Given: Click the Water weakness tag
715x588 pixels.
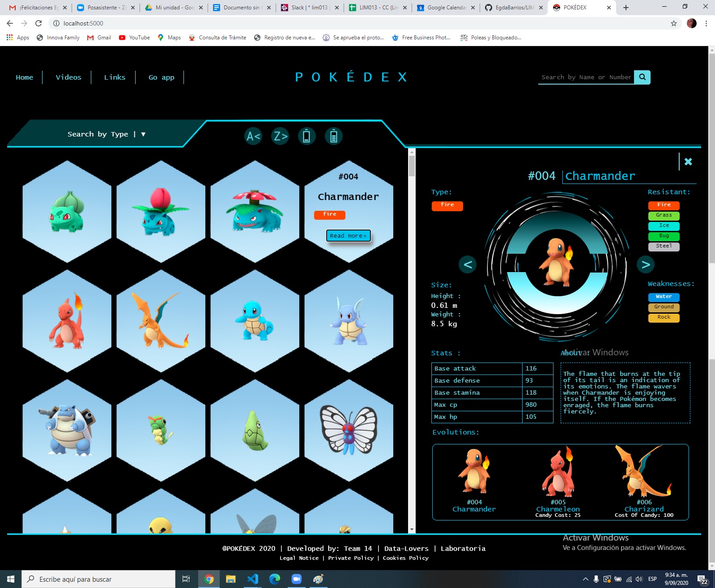Looking at the screenshot, I should click(664, 297).
